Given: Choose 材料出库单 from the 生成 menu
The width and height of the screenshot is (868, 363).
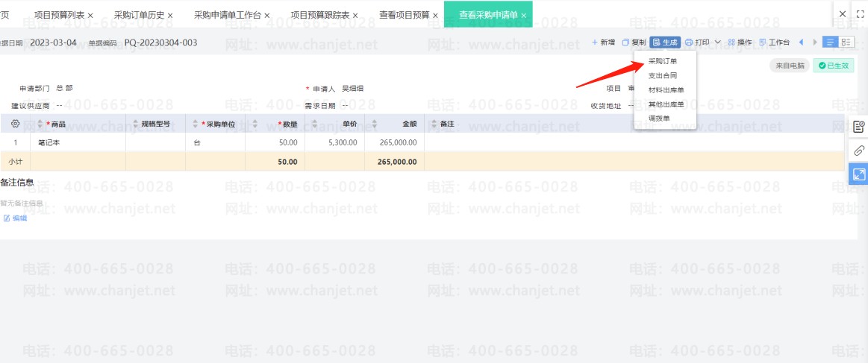Looking at the screenshot, I should click(x=666, y=89).
